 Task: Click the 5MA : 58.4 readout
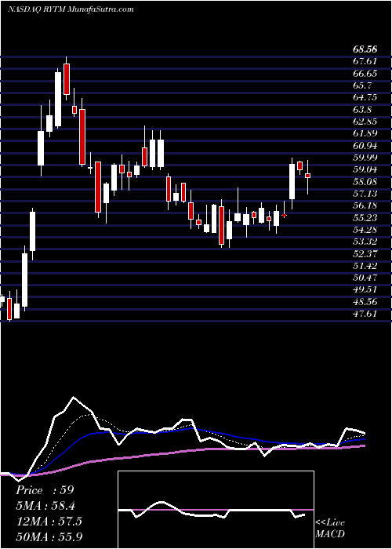(x=45, y=506)
